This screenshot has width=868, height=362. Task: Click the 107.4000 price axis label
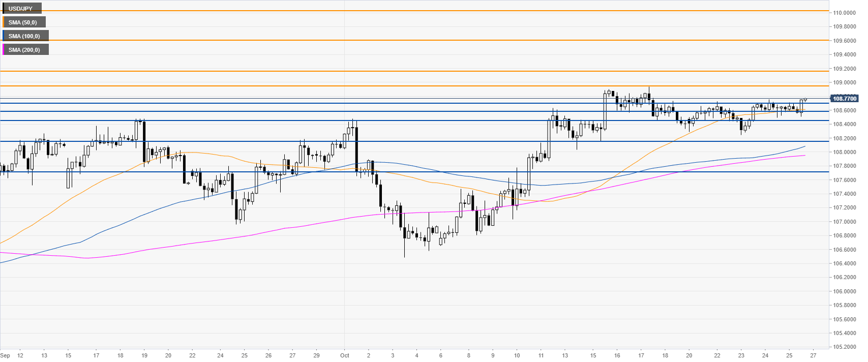click(x=844, y=194)
